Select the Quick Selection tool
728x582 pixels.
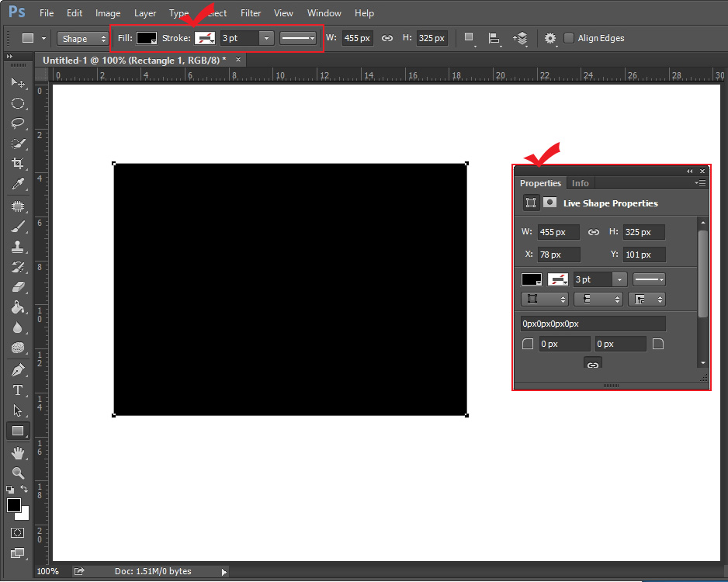point(18,144)
